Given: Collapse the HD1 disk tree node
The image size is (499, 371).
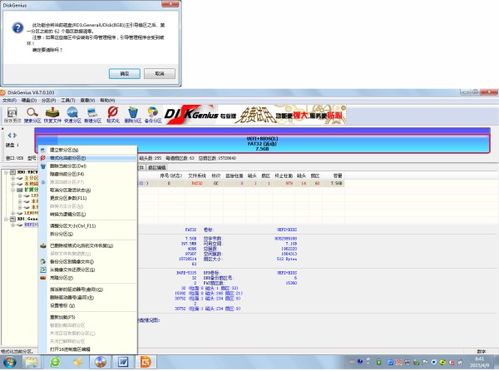Looking at the screenshot, I should click(x=6, y=219).
